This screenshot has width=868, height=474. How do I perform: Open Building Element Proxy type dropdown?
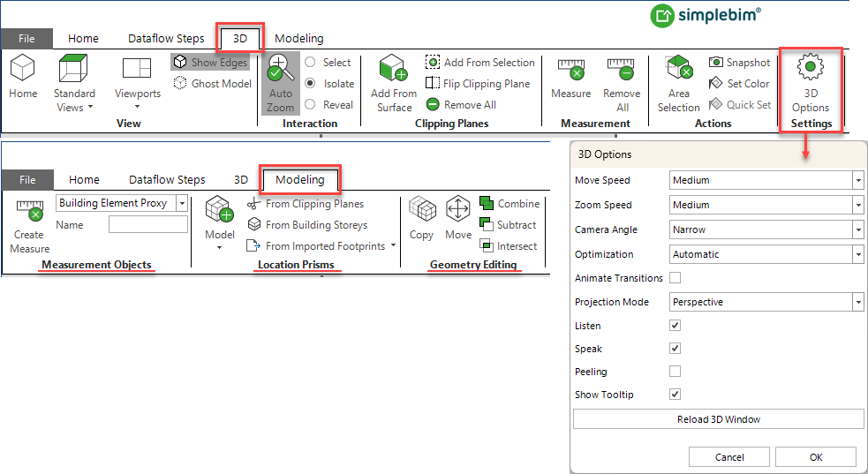click(x=182, y=204)
